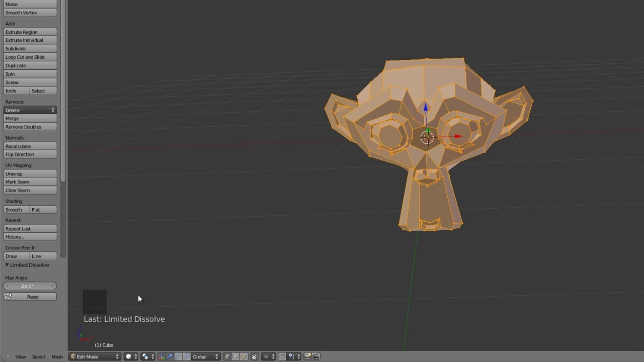Toggle snap during transform magnet
The image size is (644, 362).
click(282, 356)
